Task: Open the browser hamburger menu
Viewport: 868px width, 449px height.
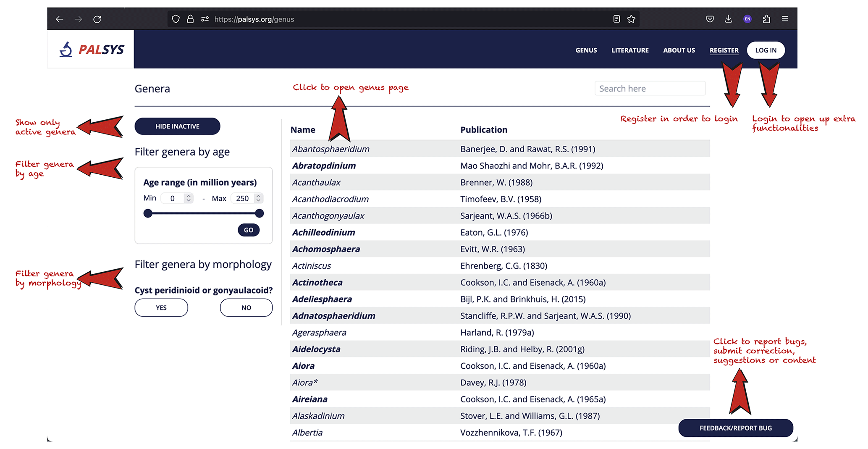Action: pyautogui.click(x=785, y=19)
